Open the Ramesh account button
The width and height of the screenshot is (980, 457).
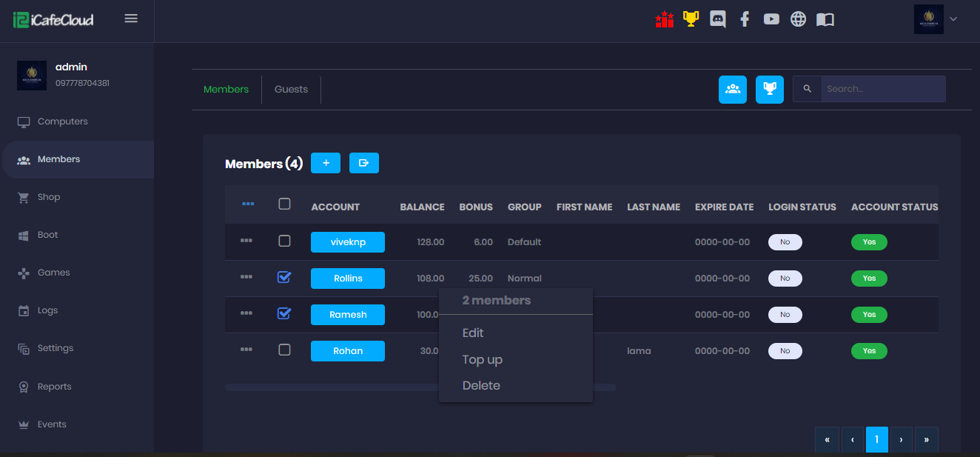348,314
